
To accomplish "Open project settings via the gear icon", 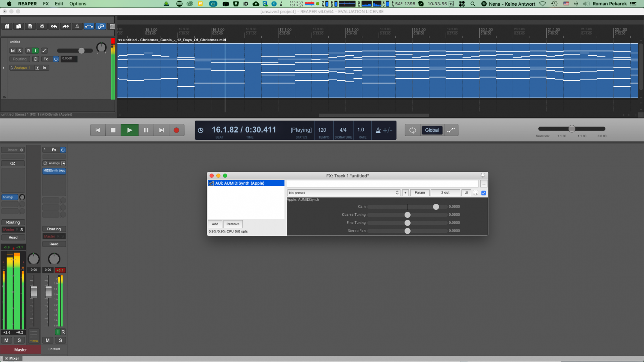I will (x=42, y=27).
